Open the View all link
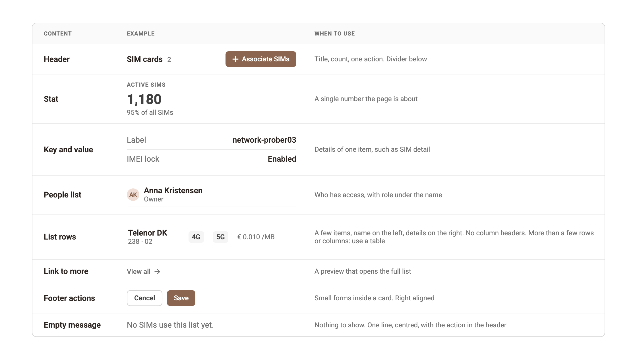The width and height of the screenshot is (637, 364). 144,272
